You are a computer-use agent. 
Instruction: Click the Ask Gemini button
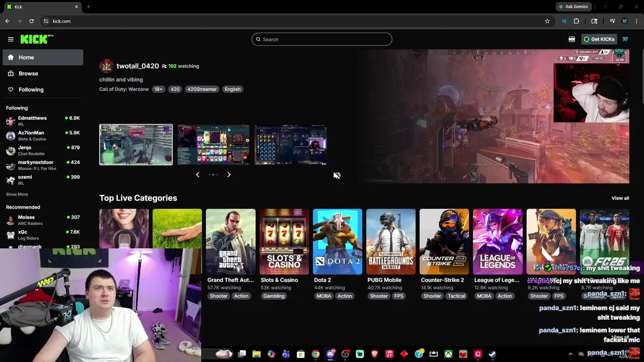[x=573, y=7]
